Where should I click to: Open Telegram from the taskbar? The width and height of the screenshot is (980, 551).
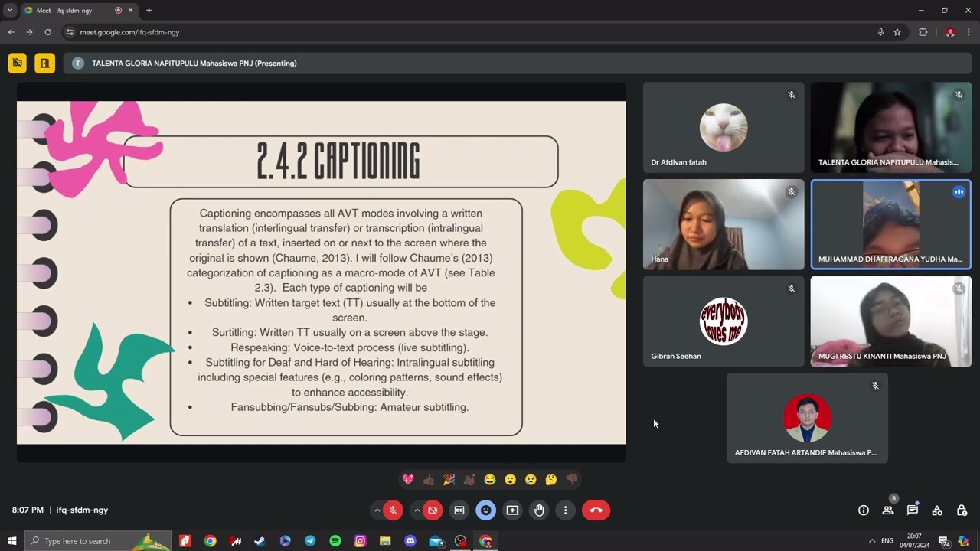pos(310,541)
